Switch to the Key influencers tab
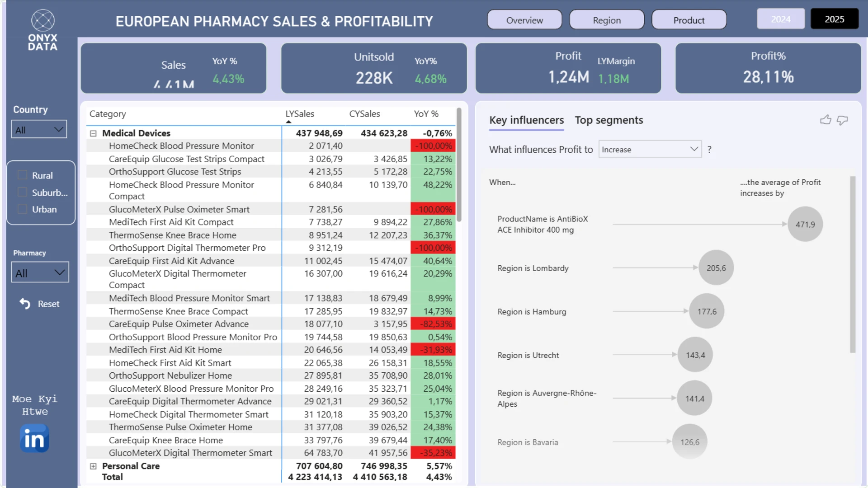The height and width of the screenshot is (488, 868). (x=526, y=120)
